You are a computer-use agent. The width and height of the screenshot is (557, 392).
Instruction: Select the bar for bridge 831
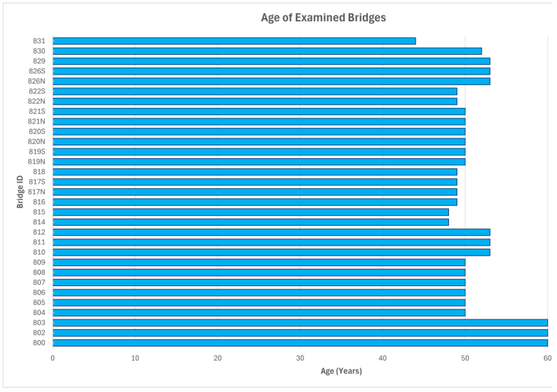234,41
